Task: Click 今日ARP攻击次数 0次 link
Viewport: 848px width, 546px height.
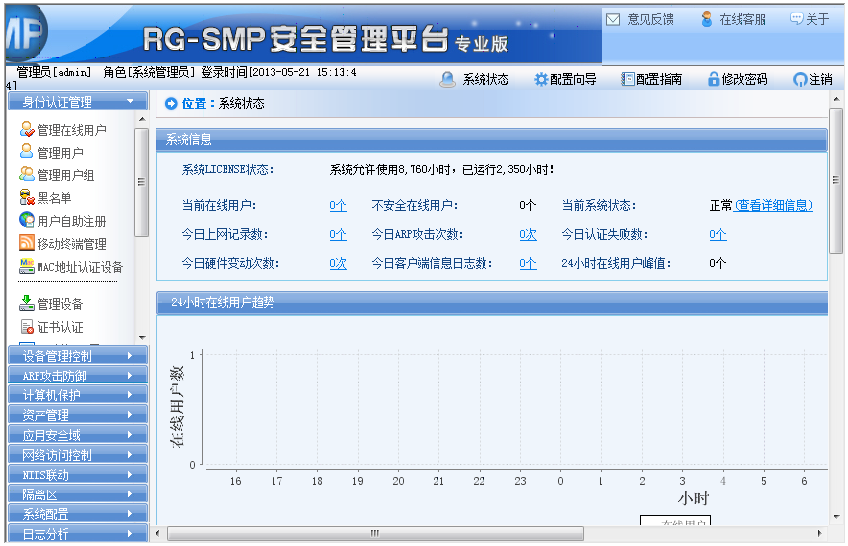Action: pyautogui.click(x=528, y=234)
